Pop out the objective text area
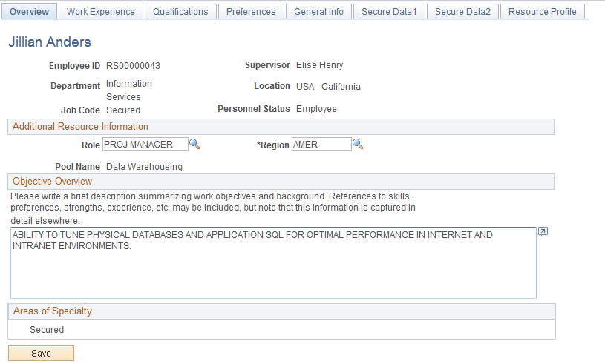Image resolution: width=605 pixels, height=364 pixels. click(x=542, y=232)
